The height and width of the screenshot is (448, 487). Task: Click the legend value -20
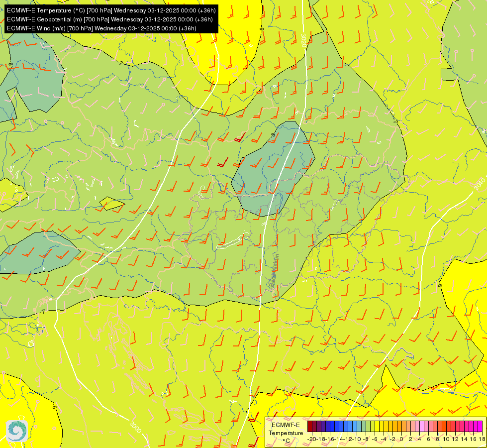tap(312, 439)
